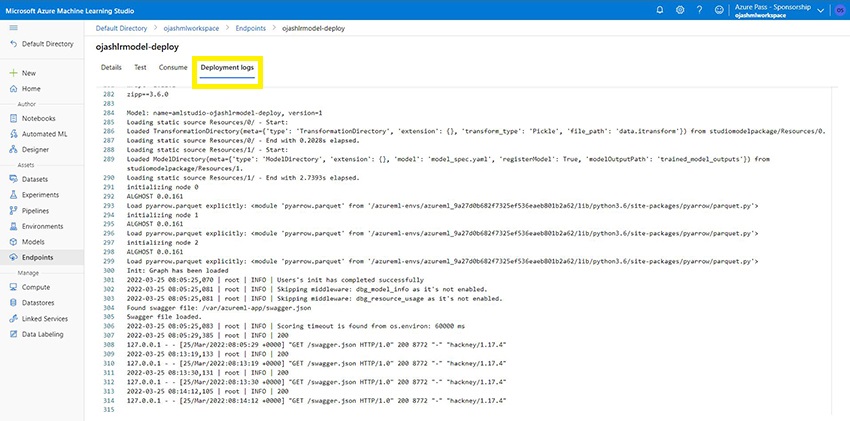Switch to the Details tab
The image size is (850, 421).
click(111, 68)
